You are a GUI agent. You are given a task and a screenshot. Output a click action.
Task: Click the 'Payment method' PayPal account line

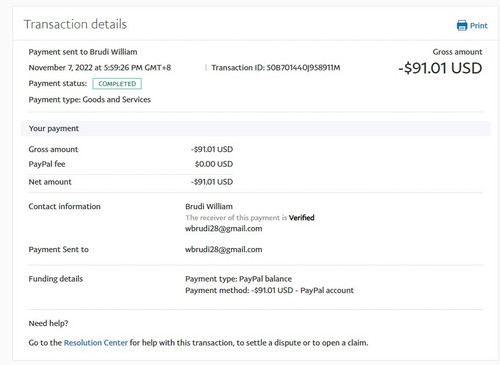(269, 290)
